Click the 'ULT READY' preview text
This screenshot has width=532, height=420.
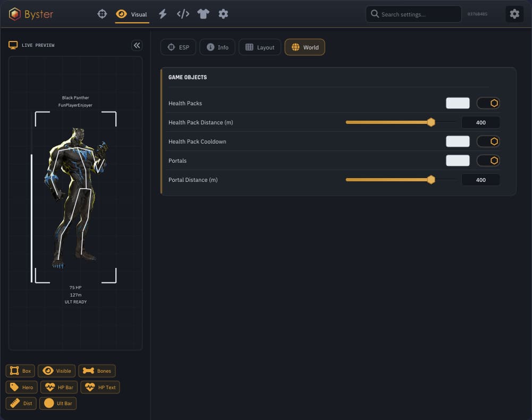click(75, 302)
